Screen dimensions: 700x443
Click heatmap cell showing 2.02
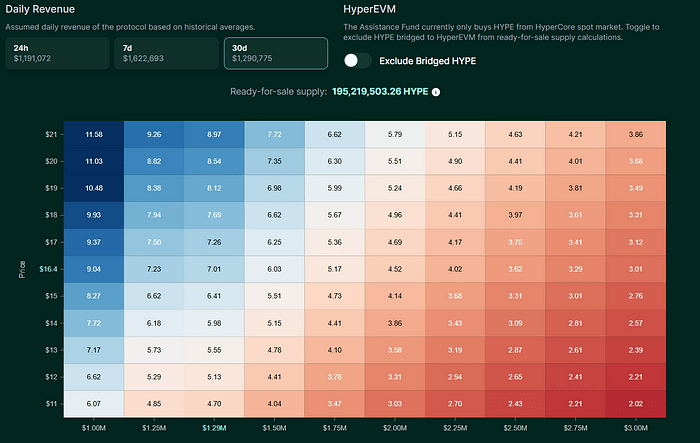coord(636,404)
